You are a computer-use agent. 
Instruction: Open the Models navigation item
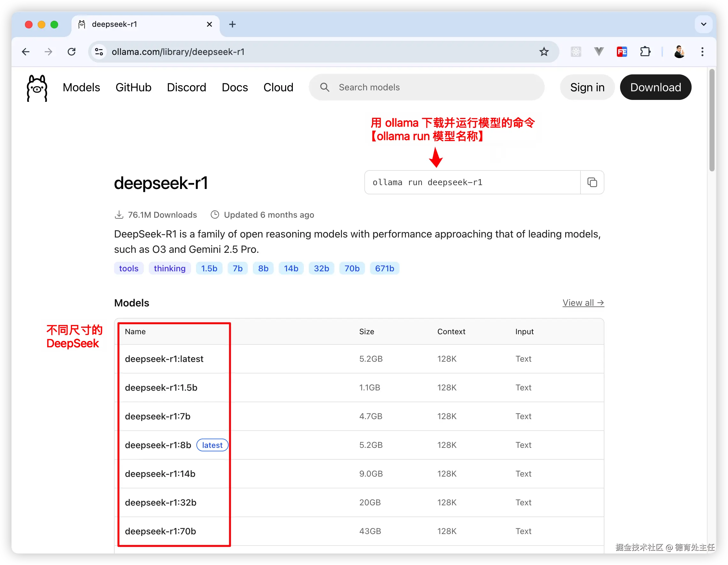pyautogui.click(x=81, y=87)
